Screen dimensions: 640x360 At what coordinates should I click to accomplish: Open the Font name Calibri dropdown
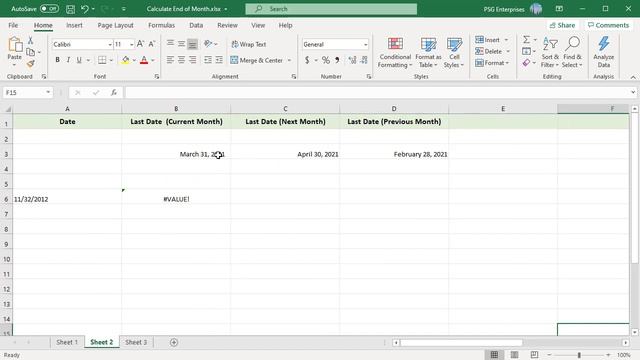[x=110, y=44]
